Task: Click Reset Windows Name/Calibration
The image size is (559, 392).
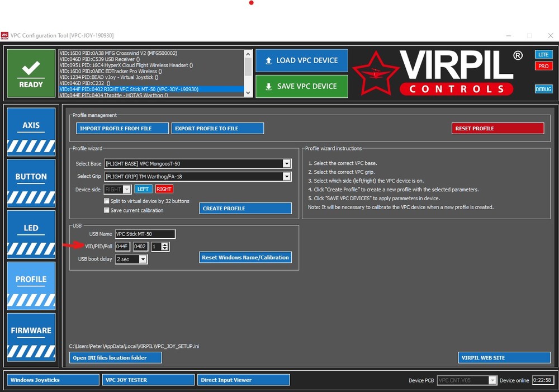Action: (x=245, y=257)
